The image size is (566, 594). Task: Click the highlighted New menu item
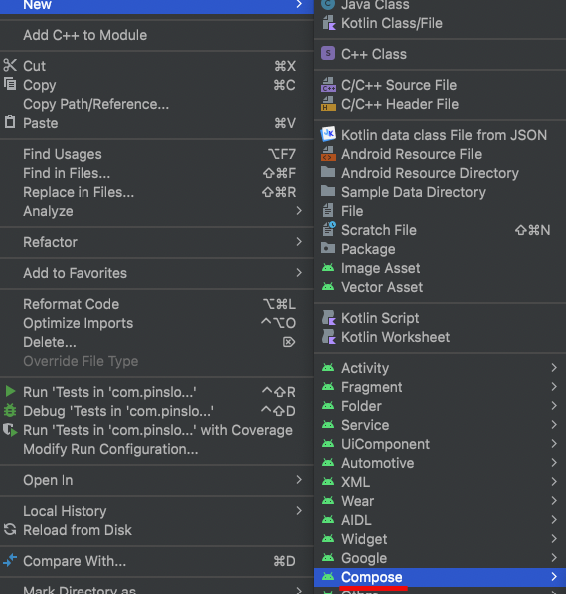coord(157,6)
